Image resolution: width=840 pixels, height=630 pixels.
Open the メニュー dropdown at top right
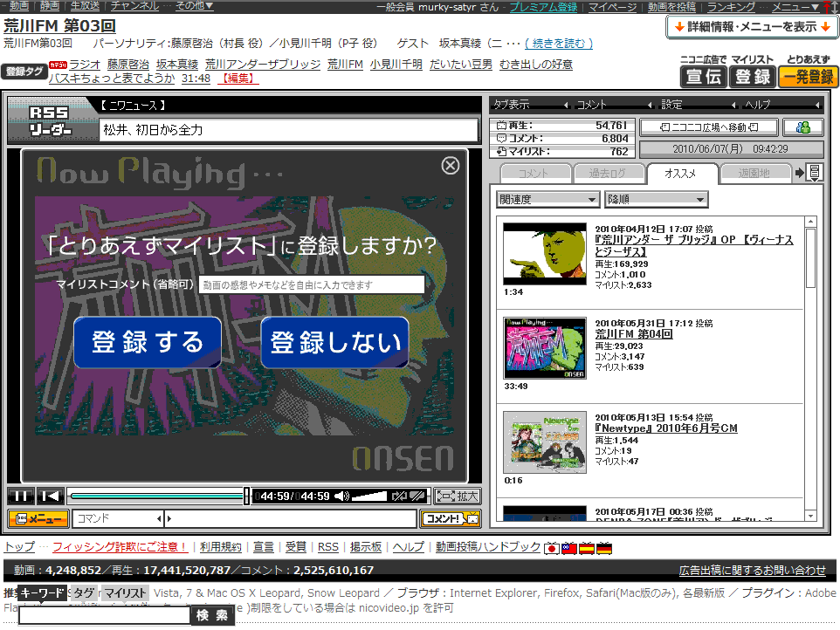point(795,7)
